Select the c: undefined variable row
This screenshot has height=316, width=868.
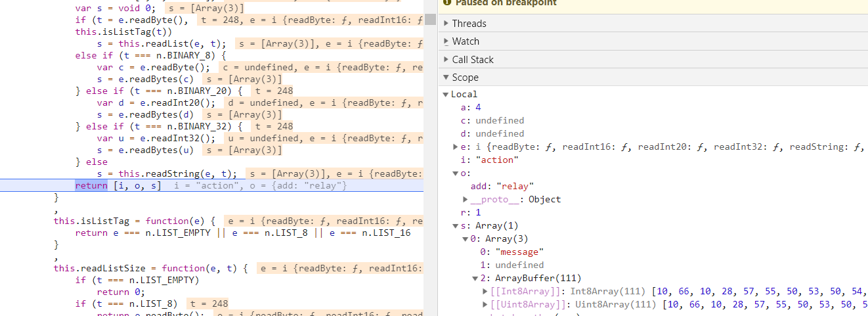pos(492,121)
